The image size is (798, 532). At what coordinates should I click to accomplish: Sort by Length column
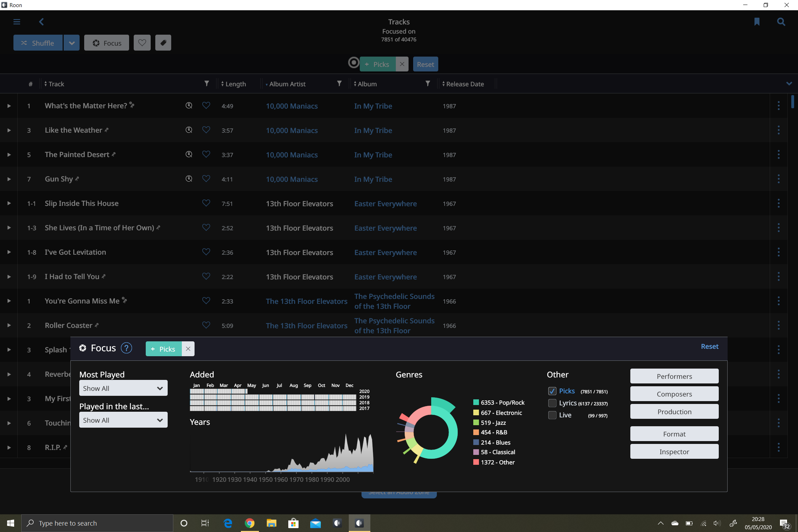(233, 84)
